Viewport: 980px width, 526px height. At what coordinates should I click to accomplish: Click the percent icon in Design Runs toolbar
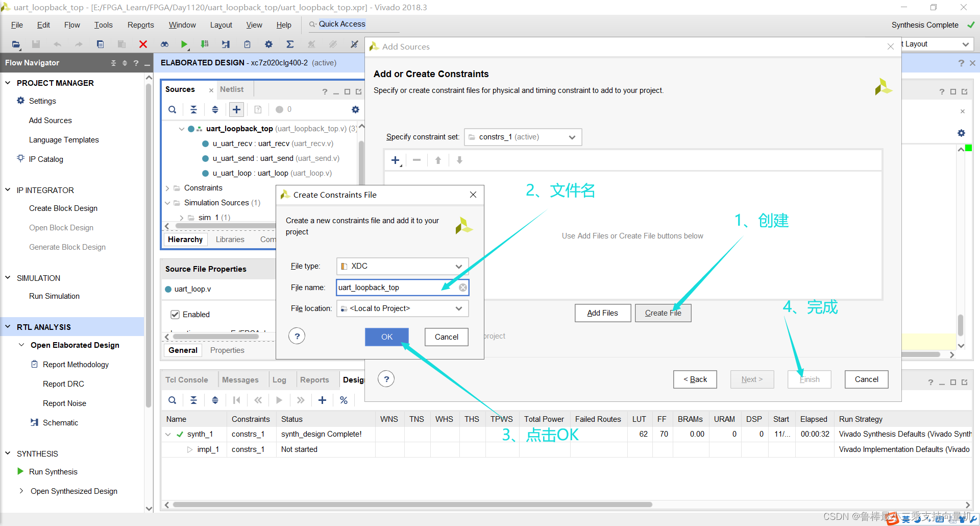pyautogui.click(x=344, y=400)
